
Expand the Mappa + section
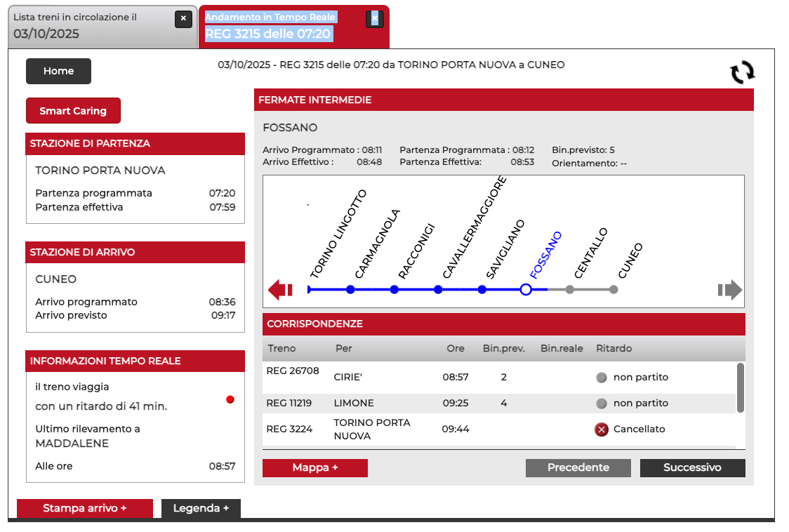[x=315, y=468]
